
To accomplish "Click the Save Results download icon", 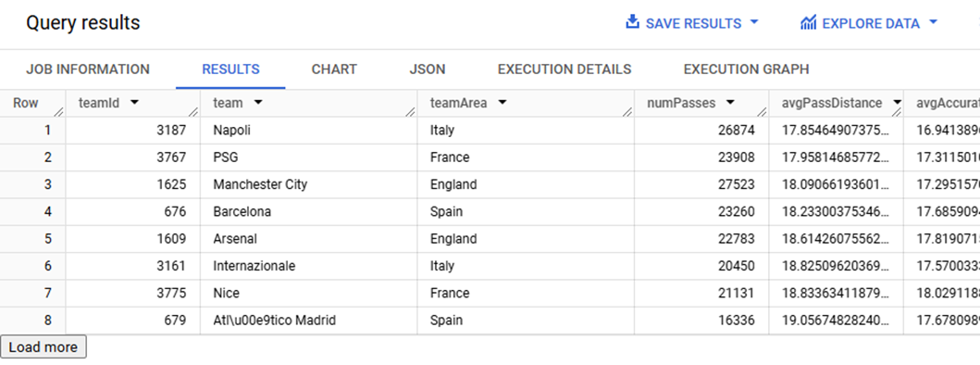I will (x=632, y=23).
